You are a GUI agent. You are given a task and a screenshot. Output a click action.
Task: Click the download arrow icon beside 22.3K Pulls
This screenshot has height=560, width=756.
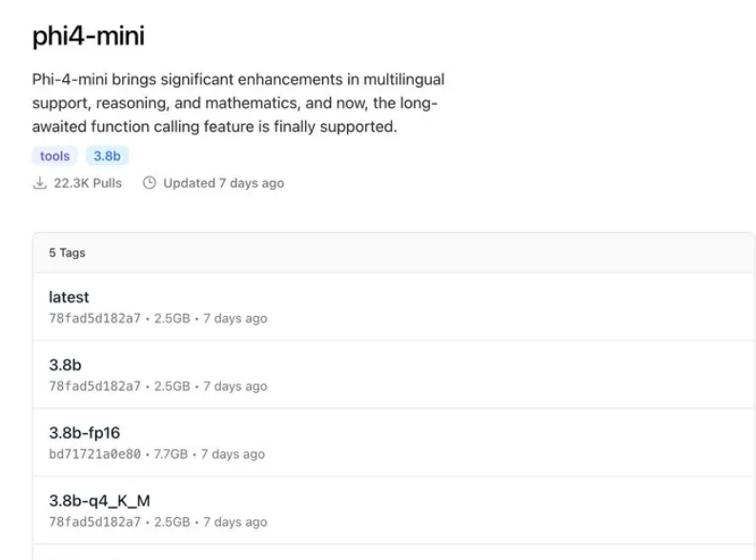tap(39, 183)
